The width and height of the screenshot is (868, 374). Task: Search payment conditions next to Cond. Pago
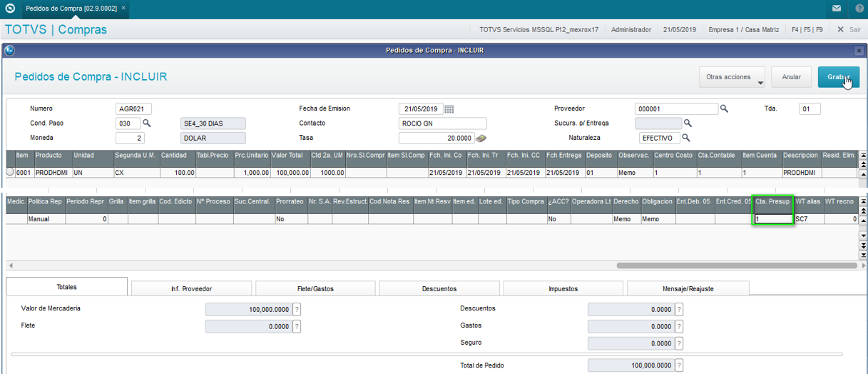pos(147,123)
